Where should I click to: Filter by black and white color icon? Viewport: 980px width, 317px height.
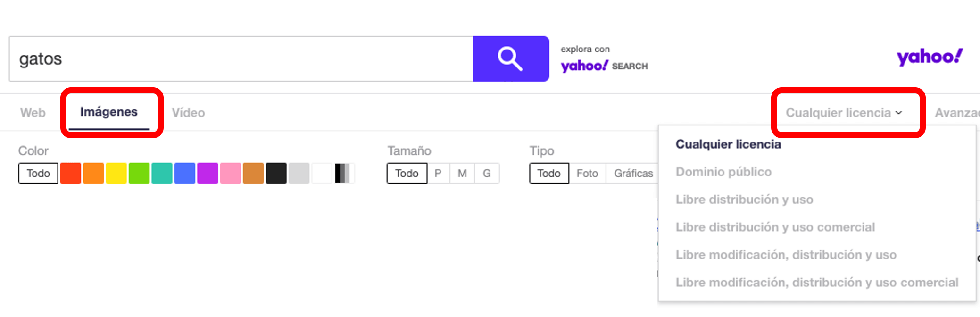[343, 173]
